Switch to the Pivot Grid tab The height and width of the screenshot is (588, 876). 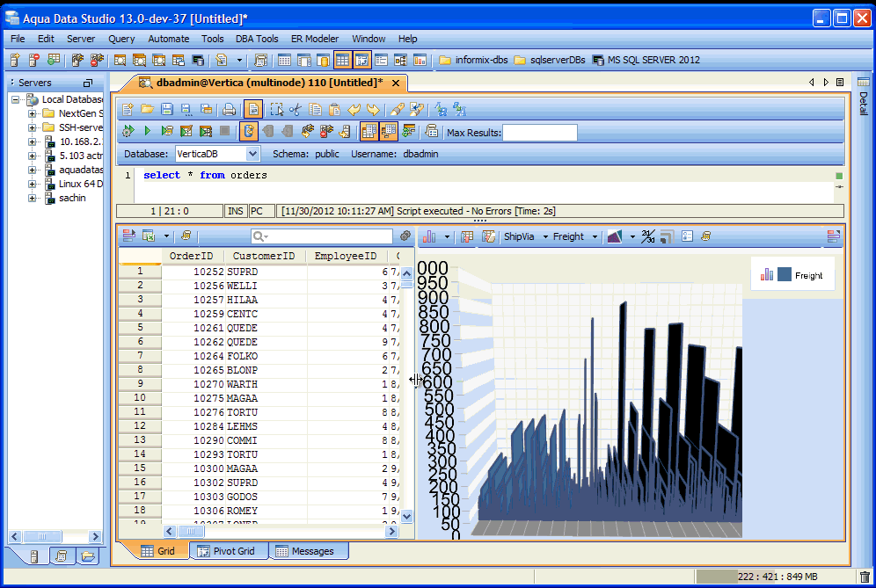225,551
